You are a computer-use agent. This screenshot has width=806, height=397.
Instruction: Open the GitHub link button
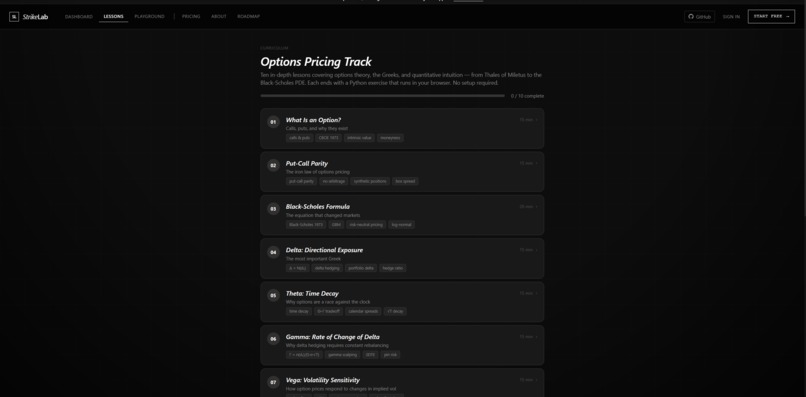tap(700, 17)
